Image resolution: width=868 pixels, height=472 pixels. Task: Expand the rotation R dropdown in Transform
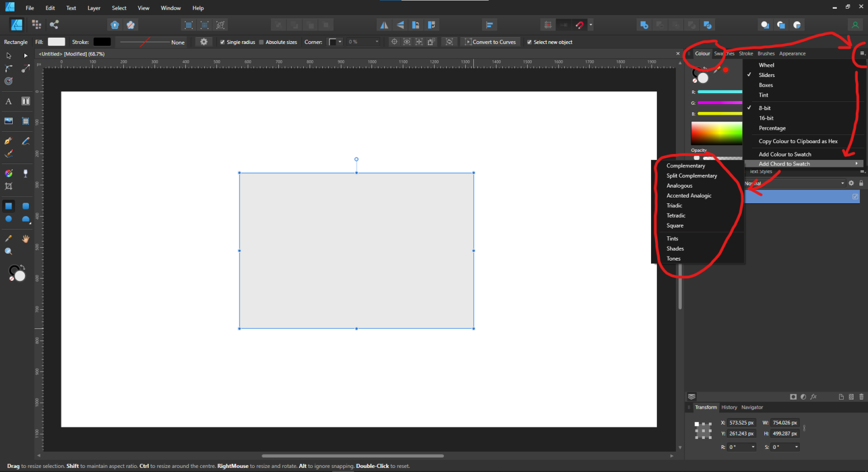click(753, 447)
